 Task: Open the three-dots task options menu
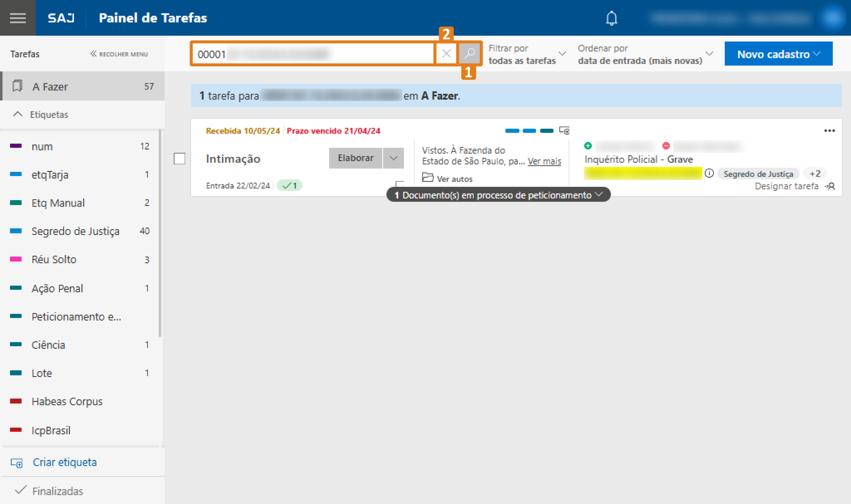click(x=829, y=131)
